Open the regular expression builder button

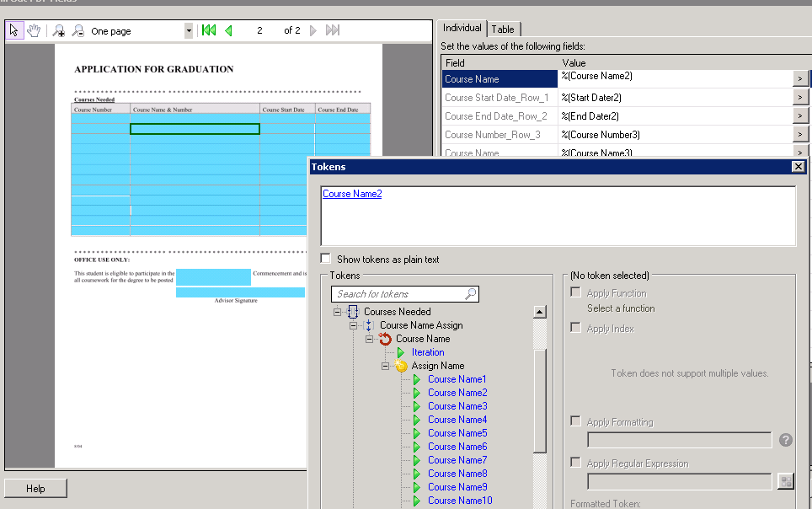pyautogui.click(x=786, y=481)
